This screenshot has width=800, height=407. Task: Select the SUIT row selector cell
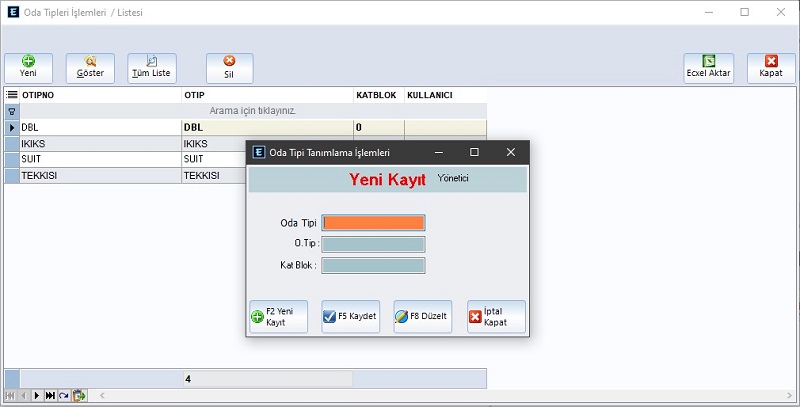click(x=12, y=159)
